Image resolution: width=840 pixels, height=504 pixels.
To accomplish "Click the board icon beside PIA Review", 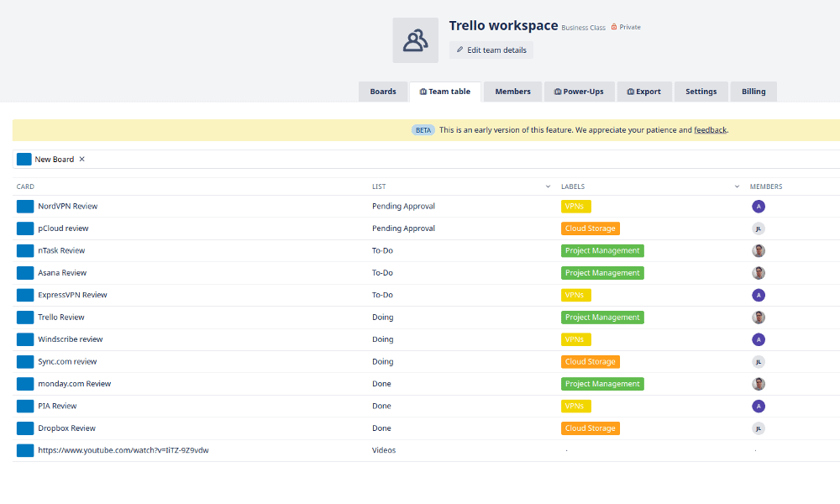I will point(25,406).
